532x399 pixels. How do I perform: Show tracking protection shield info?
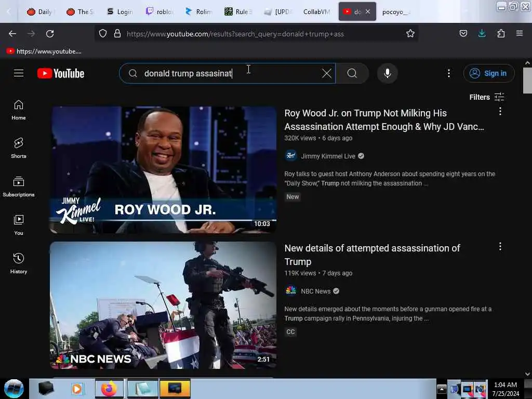pyautogui.click(x=103, y=34)
